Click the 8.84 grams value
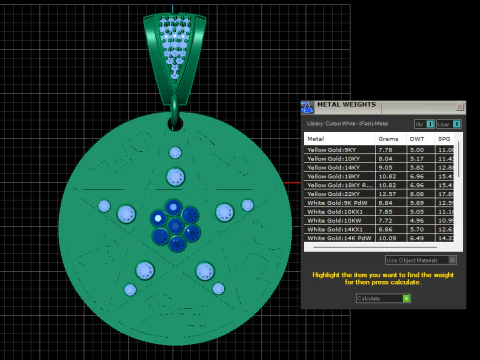The width and height of the screenshot is (480, 360). coord(385,203)
